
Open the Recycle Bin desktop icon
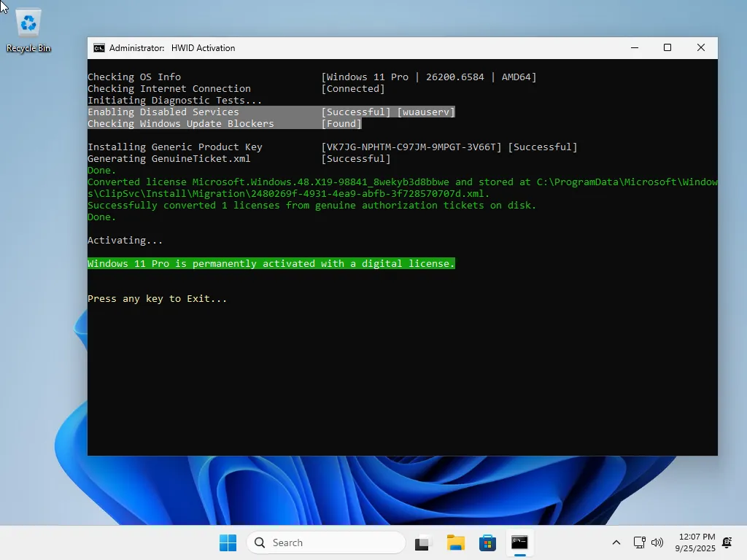click(x=28, y=31)
